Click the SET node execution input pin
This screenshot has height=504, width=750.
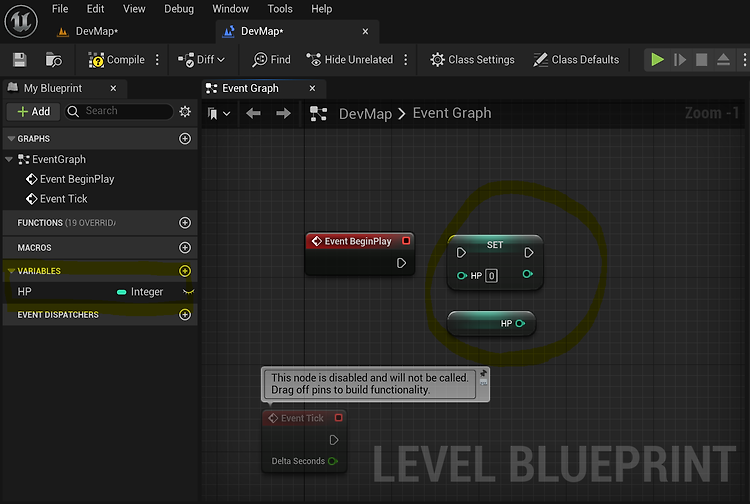461,252
